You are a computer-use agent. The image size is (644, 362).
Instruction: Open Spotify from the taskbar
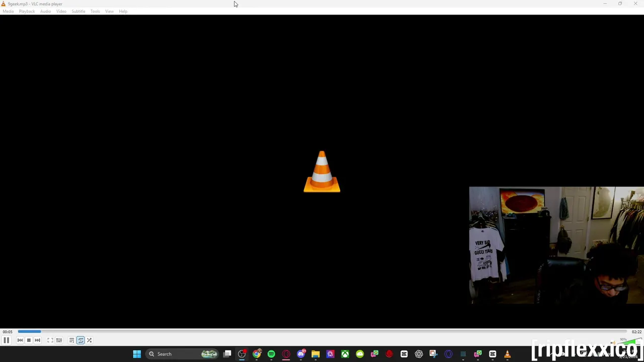[x=271, y=354]
